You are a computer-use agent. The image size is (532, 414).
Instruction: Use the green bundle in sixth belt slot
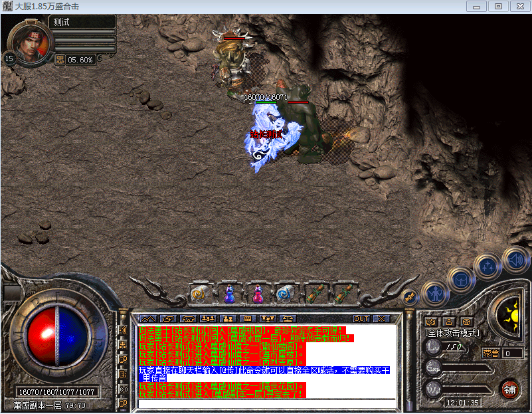(x=343, y=294)
